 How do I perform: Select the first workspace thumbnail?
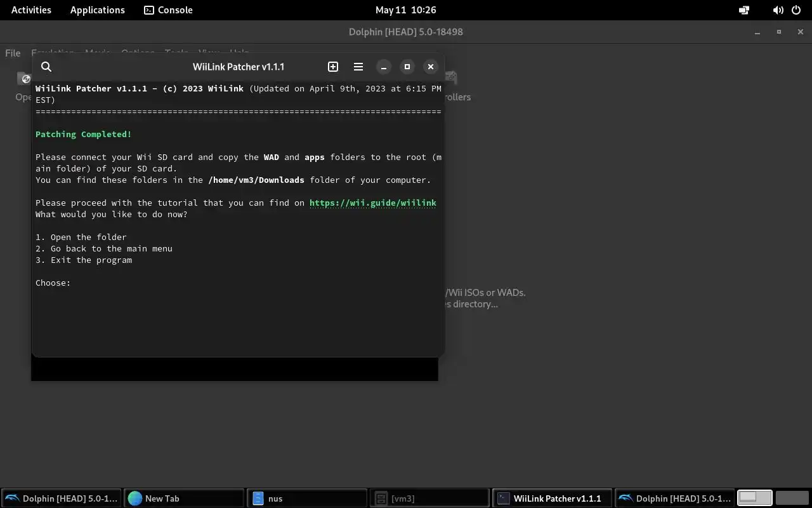(x=755, y=498)
